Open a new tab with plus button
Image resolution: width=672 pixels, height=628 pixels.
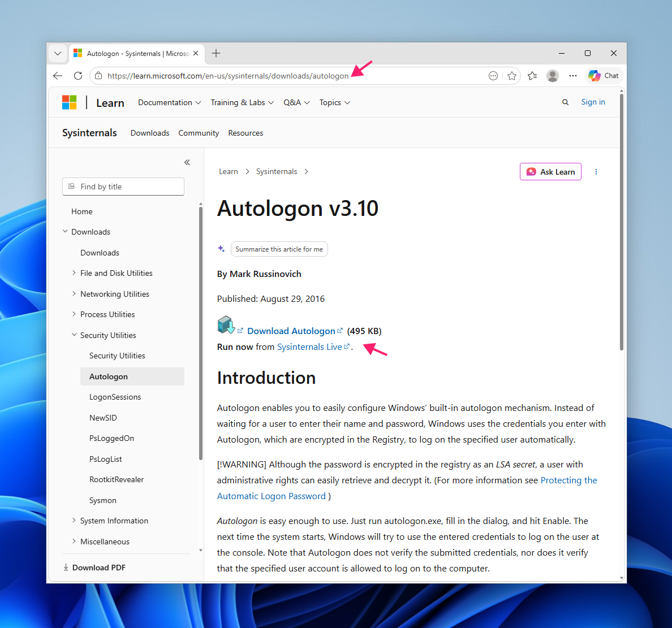tap(216, 53)
